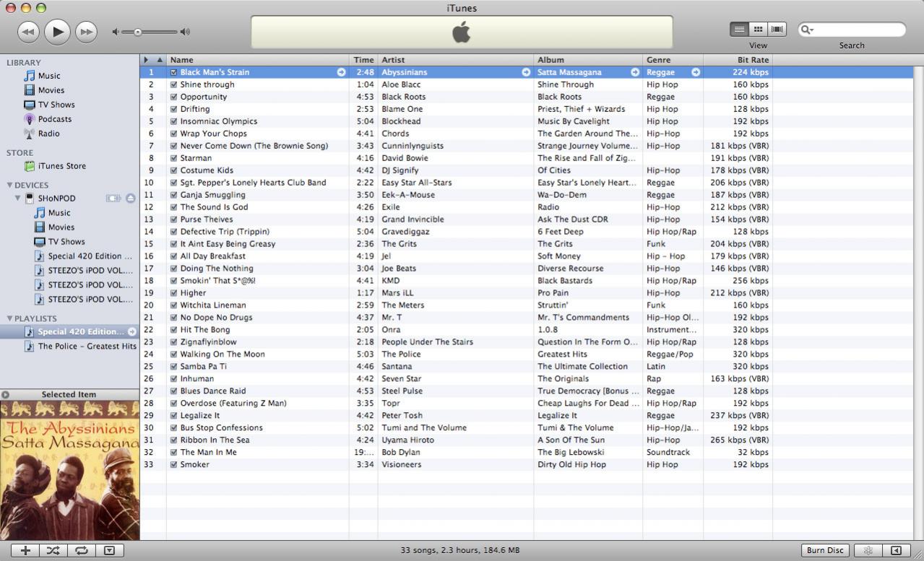Uncheck the Black Man's Strain checkbox
This screenshot has width=924, height=561.
click(174, 72)
